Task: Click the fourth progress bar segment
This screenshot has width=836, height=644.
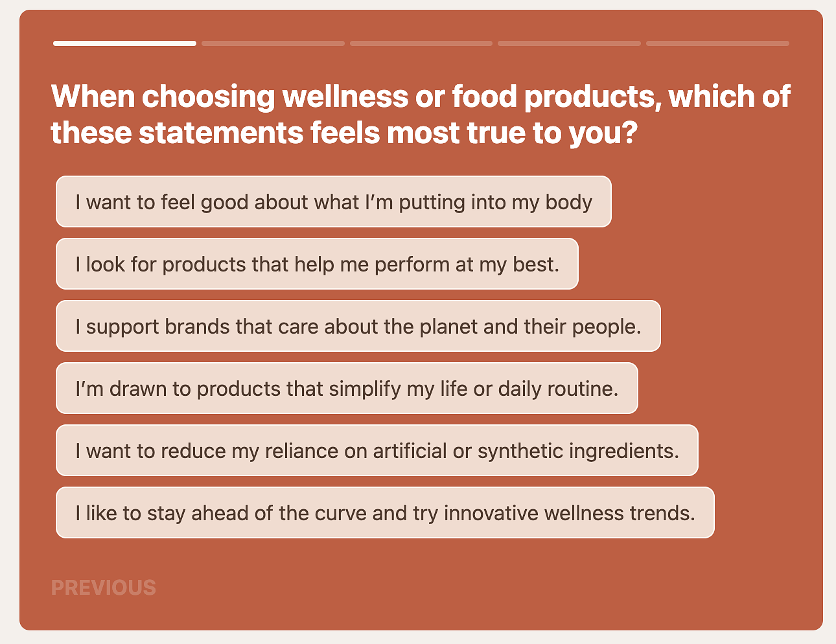Action: coord(569,43)
